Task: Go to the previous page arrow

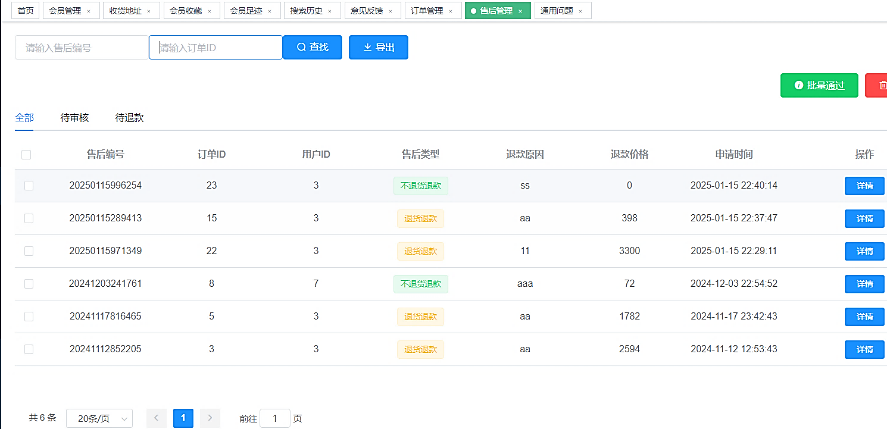Action: (157, 418)
